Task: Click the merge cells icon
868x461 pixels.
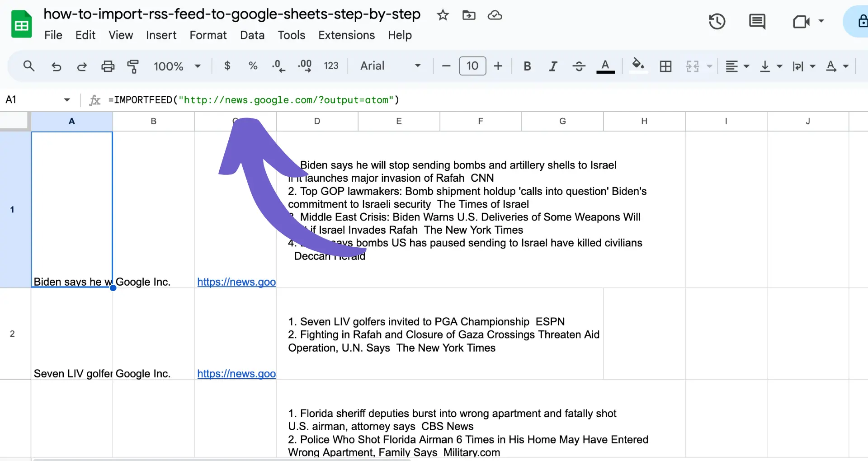Action: point(693,66)
